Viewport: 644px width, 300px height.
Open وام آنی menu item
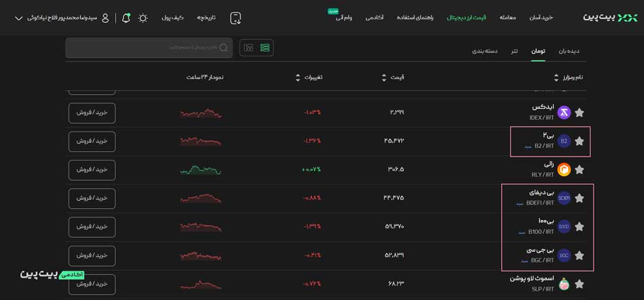(x=344, y=18)
